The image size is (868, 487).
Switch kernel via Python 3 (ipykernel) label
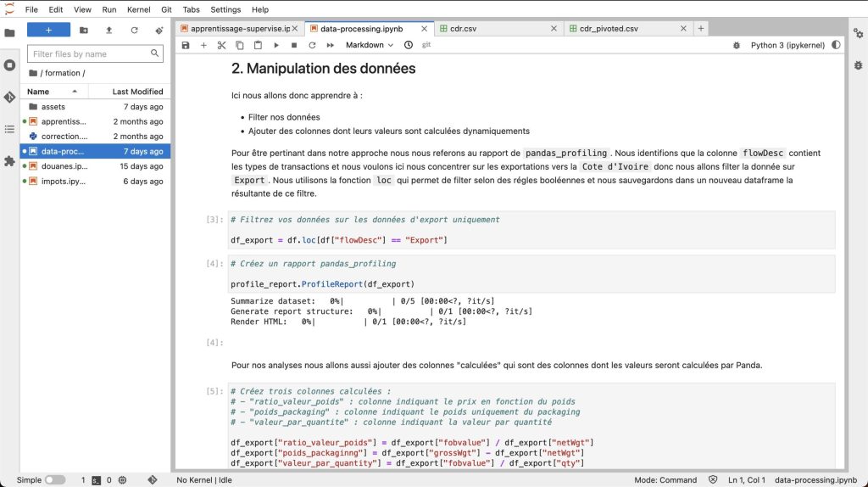pos(787,46)
